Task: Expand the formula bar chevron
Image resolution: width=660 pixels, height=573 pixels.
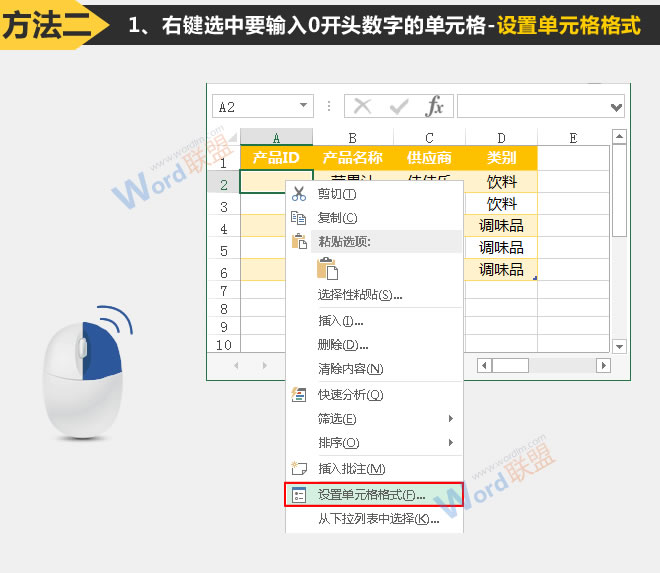Action: point(616,107)
